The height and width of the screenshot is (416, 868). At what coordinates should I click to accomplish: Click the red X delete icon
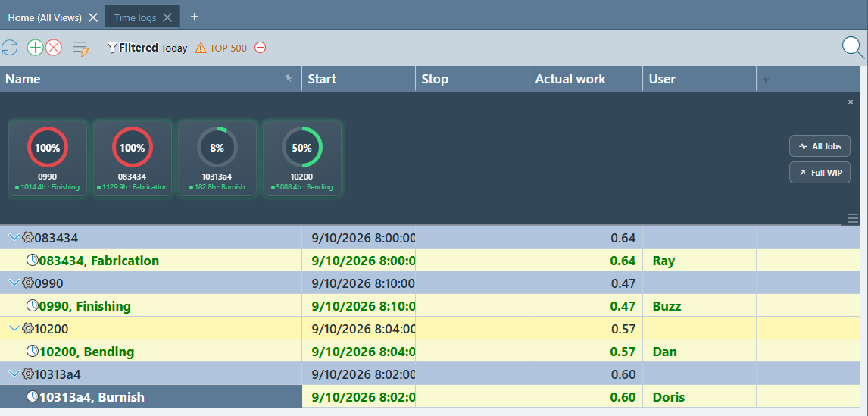point(54,48)
